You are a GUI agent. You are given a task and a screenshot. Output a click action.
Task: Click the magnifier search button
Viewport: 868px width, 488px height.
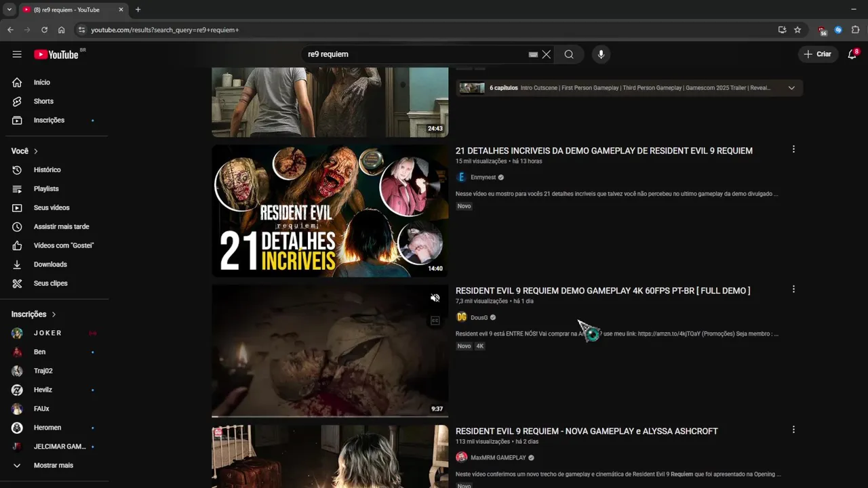(569, 54)
